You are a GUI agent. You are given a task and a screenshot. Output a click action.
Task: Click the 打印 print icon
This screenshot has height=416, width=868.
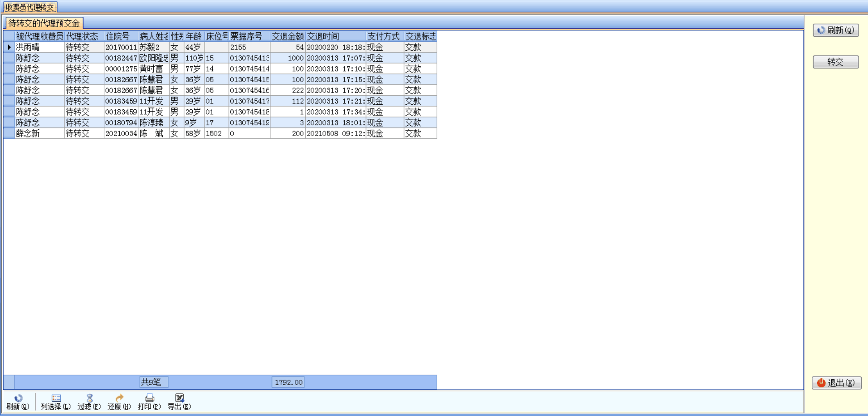coord(149,402)
